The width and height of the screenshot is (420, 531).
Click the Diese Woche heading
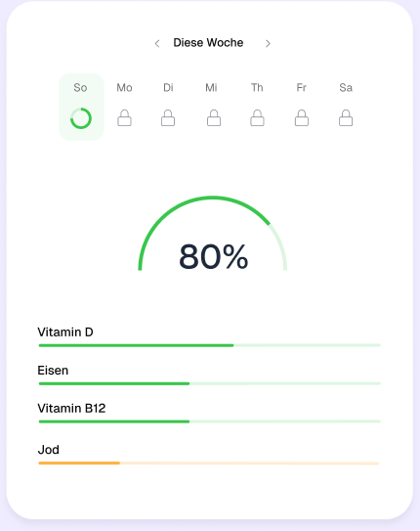[208, 43]
